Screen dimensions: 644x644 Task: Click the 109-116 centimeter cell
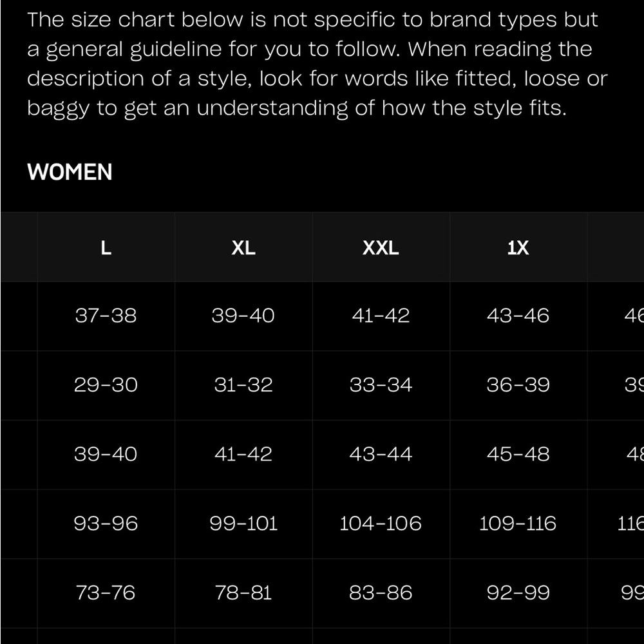coord(518,524)
